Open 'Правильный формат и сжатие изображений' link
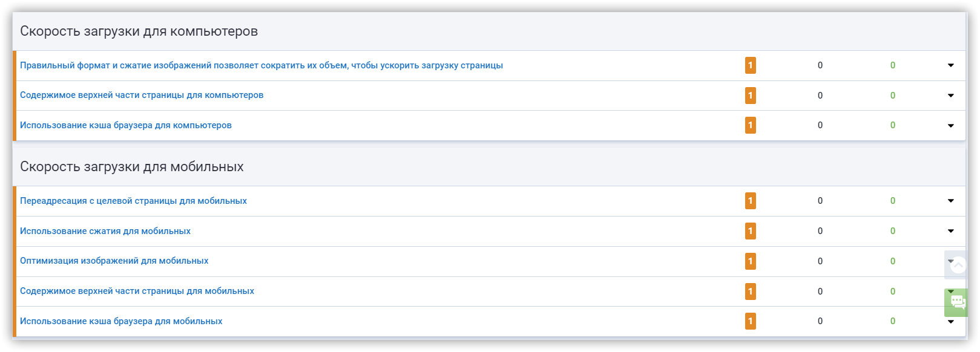The width and height of the screenshot is (980, 352). point(261,65)
